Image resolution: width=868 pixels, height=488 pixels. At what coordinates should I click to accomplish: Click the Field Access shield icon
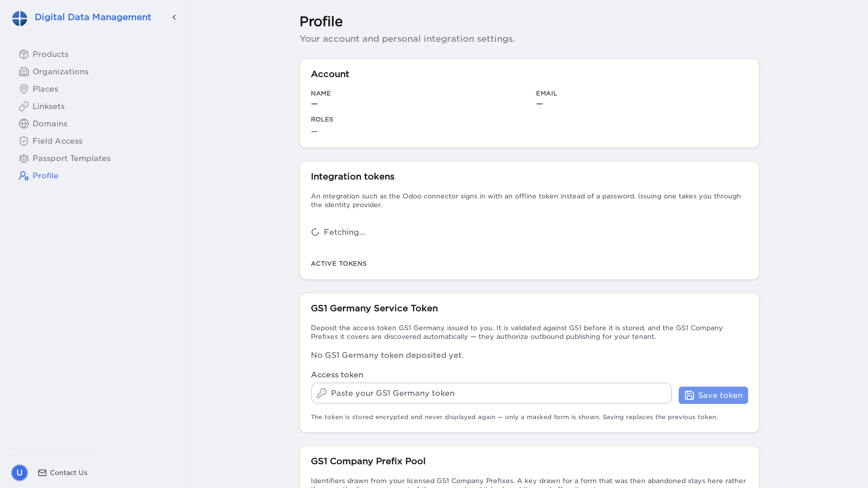pyautogui.click(x=24, y=141)
